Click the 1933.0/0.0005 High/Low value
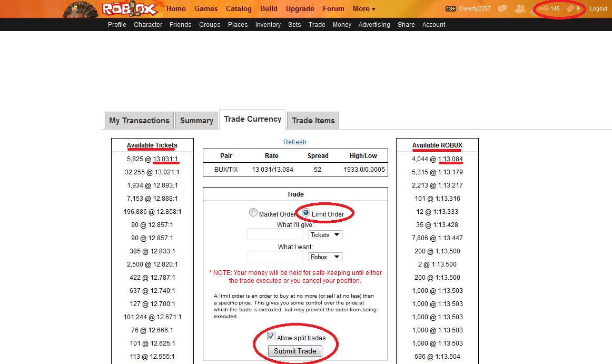The height and width of the screenshot is (364, 612). click(x=364, y=170)
